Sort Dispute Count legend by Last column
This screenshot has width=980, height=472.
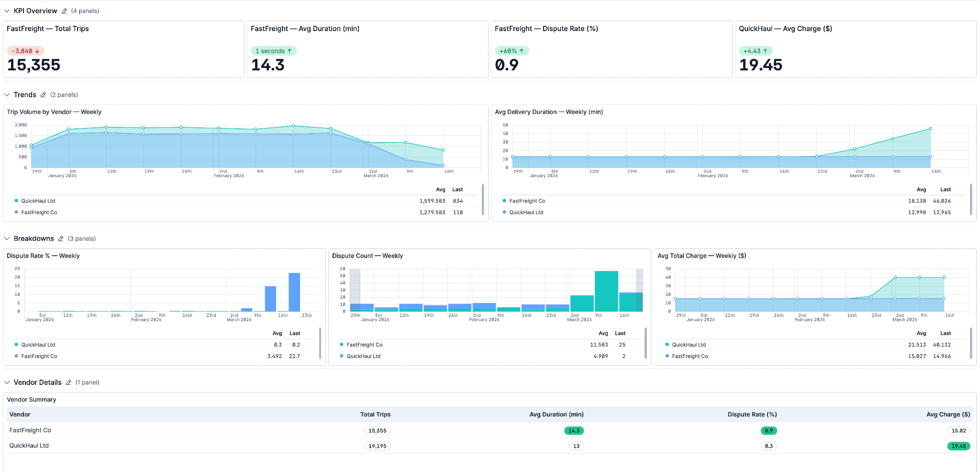point(620,334)
